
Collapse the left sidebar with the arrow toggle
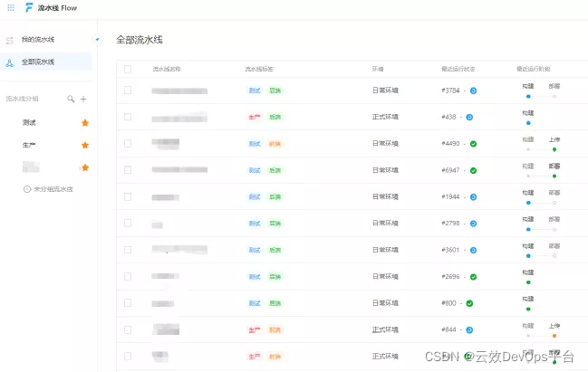click(x=97, y=39)
